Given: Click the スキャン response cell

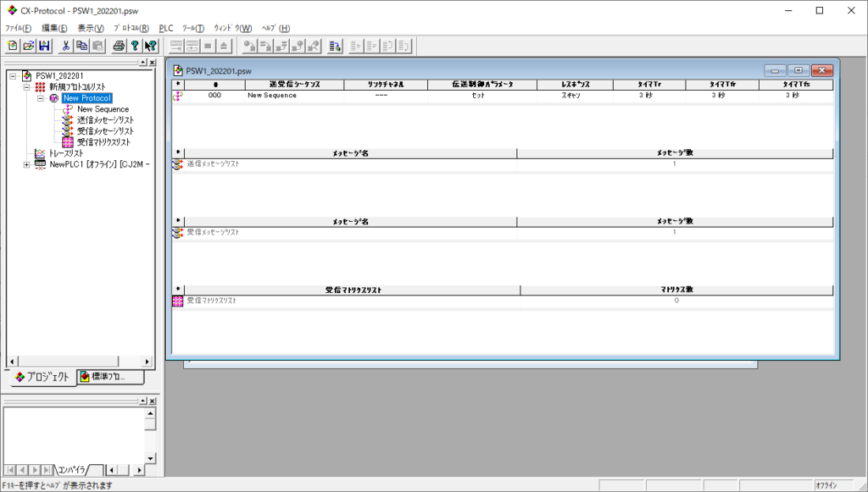Looking at the screenshot, I should coord(570,96).
